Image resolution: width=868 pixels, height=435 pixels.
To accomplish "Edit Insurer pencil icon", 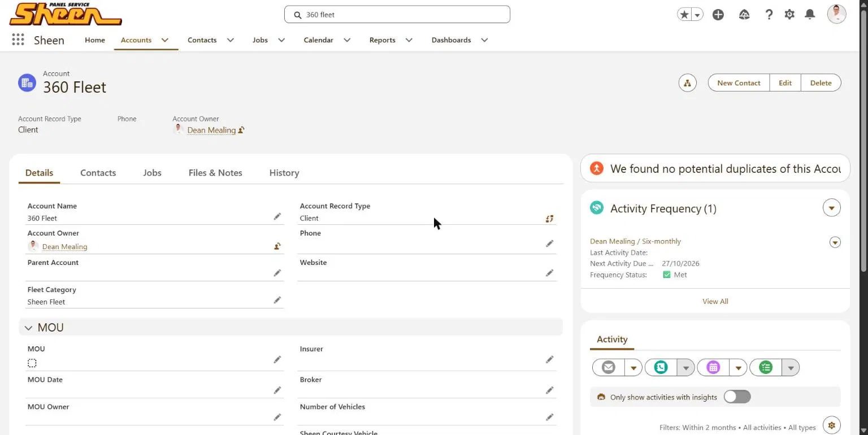I will click(549, 359).
